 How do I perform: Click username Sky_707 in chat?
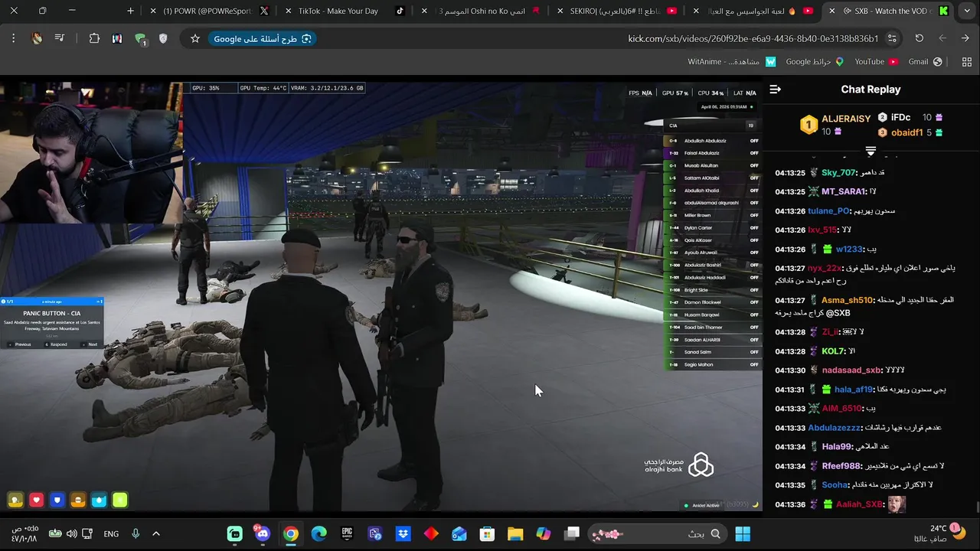(x=838, y=173)
